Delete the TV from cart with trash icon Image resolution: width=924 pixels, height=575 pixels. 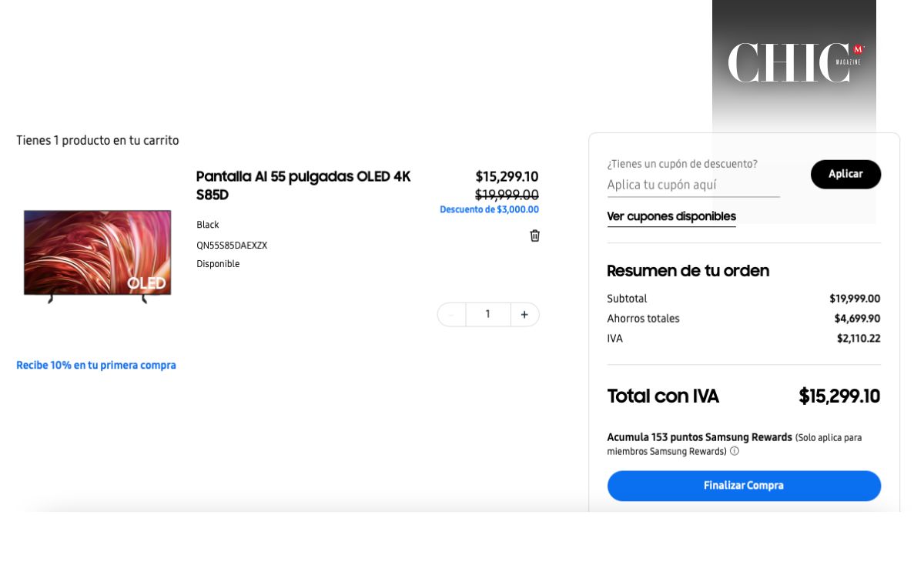[534, 236]
